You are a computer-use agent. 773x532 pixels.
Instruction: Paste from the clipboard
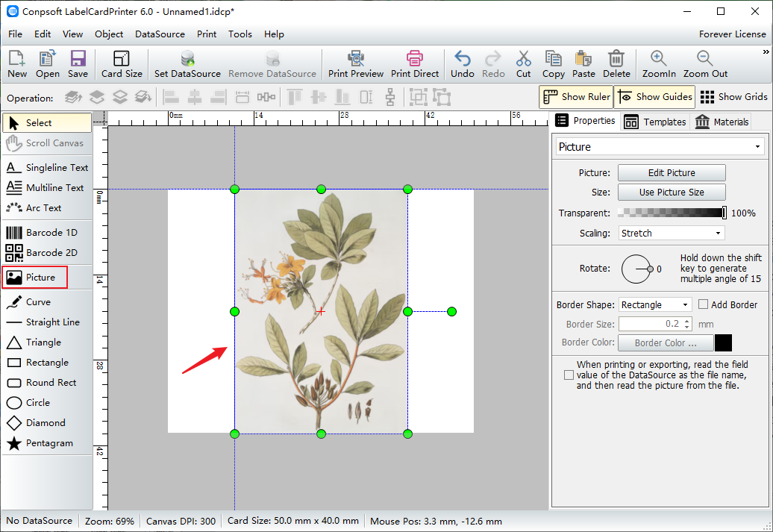pos(583,64)
